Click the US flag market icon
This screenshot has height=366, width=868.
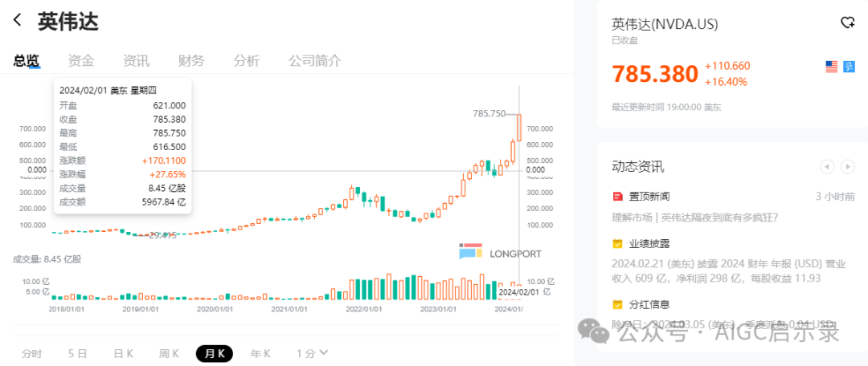click(x=832, y=67)
